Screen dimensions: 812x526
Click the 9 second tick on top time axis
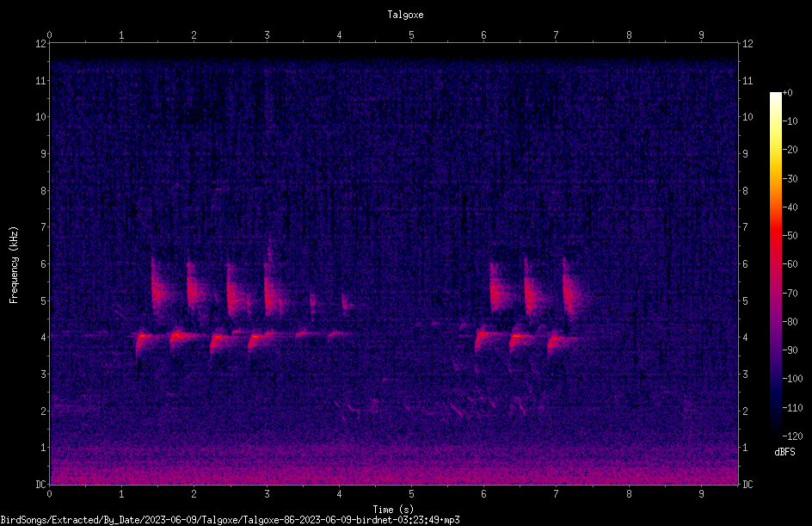tap(701, 35)
